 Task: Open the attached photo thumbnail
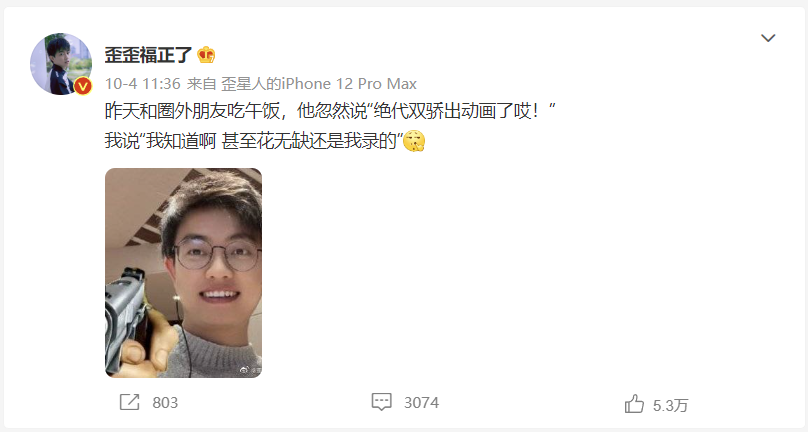[183, 273]
